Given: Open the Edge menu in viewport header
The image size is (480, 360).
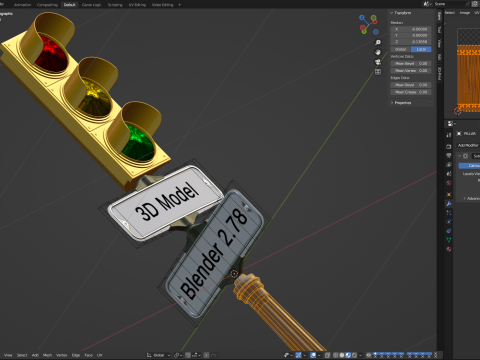Looking at the screenshot, I should tap(76, 355).
